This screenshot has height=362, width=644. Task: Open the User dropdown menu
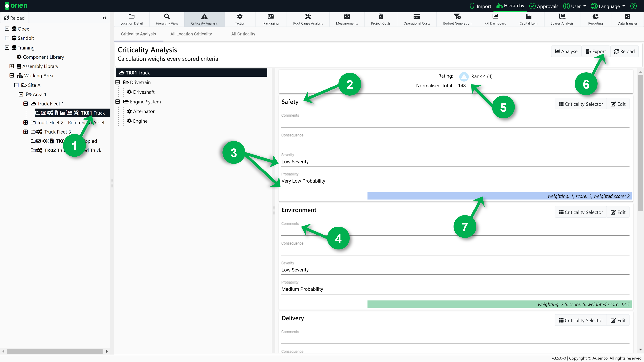coord(575,6)
